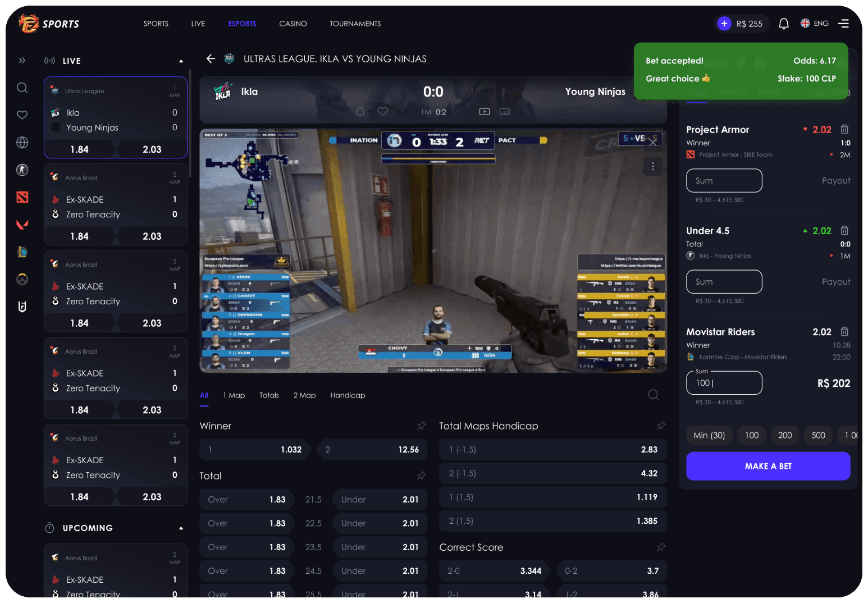Open the Ikla vs Young Ninjas live card
Screen dimensions: 868x603
click(x=116, y=117)
